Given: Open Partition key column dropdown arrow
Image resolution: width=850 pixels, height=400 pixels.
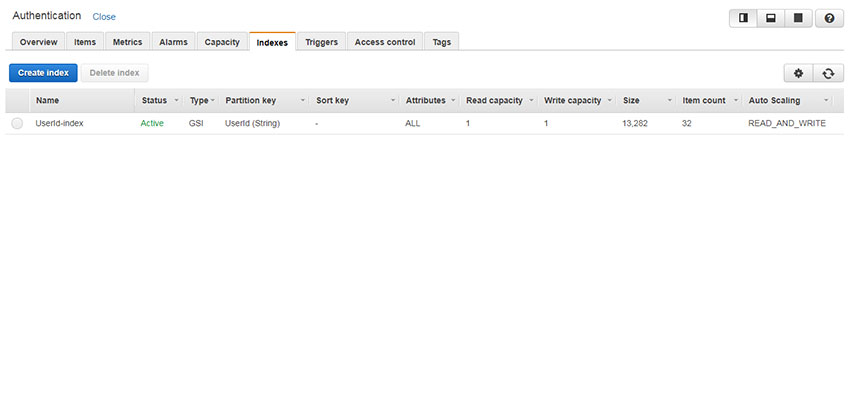Looking at the screenshot, I should click(302, 100).
